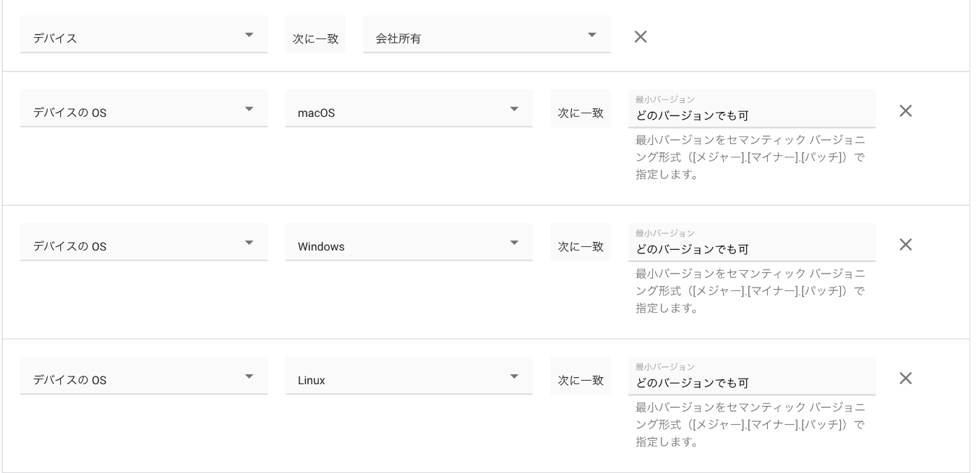Remove the 会社所有 device condition row
The image size is (980, 473).
point(640,37)
